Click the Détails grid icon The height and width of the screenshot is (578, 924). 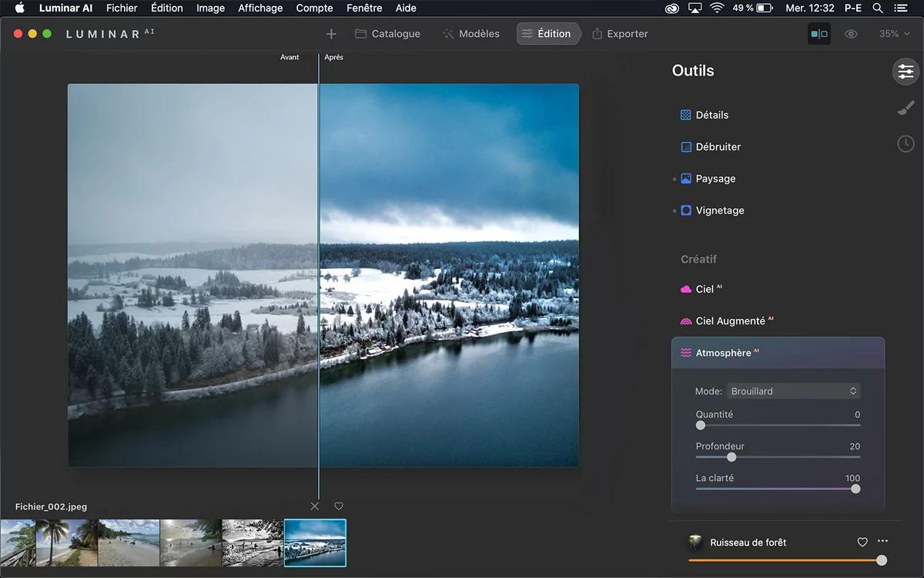[686, 115]
